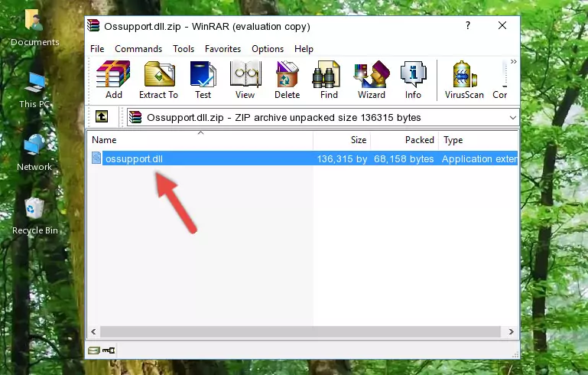The image size is (588, 375).
Task: Select Recycle Bin desktop icon
Action: (x=35, y=216)
